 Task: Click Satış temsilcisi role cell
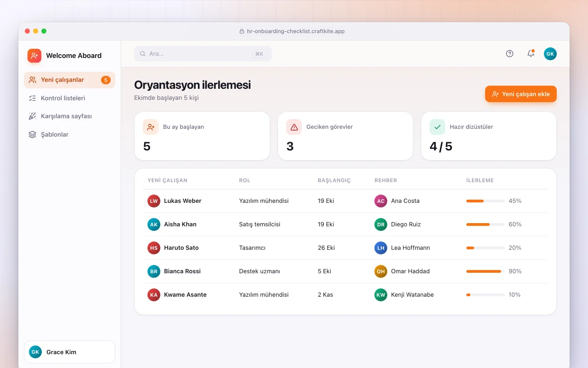[x=260, y=224]
